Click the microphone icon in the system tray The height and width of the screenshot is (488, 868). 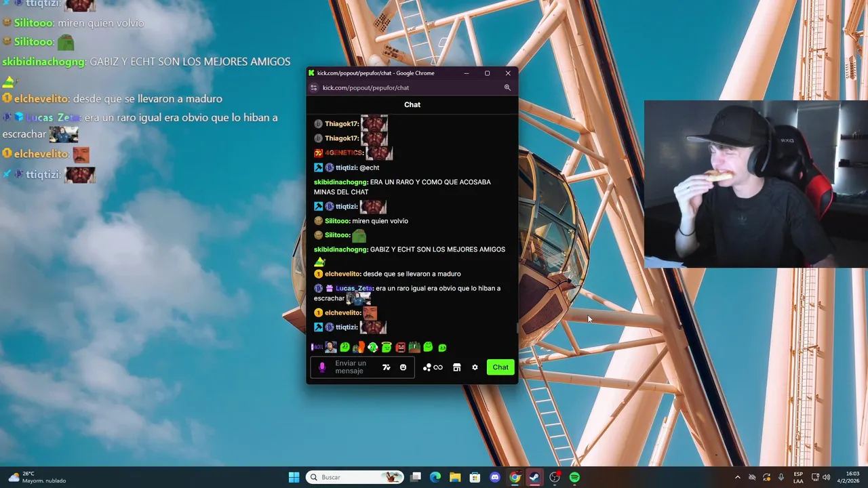[x=781, y=477]
